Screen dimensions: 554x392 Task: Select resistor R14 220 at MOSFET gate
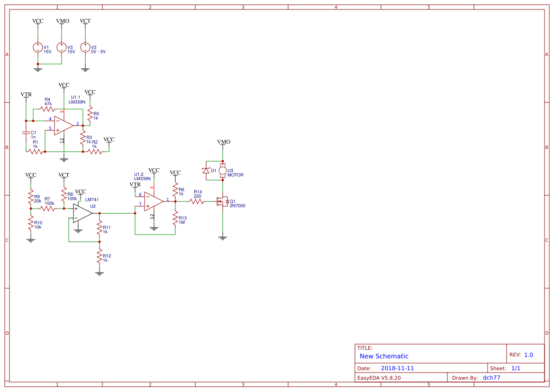coord(197,201)
